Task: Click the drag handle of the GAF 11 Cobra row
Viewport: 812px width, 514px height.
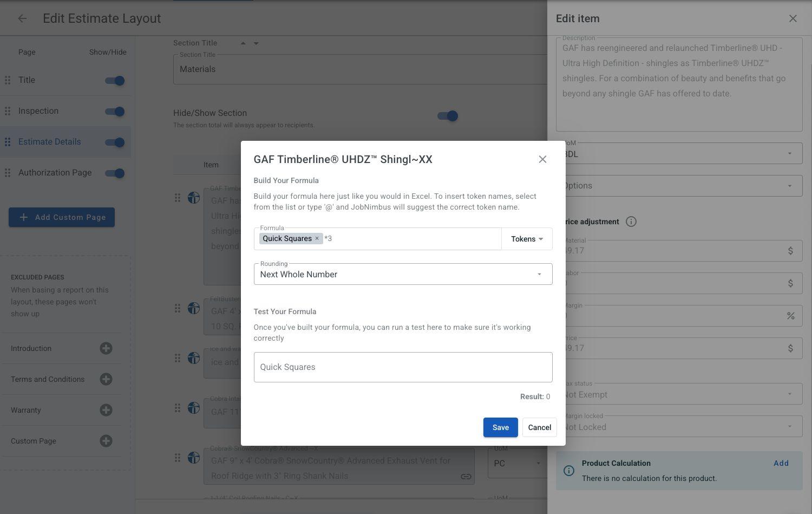Action: pyautogui.click(x=178, y=408)
